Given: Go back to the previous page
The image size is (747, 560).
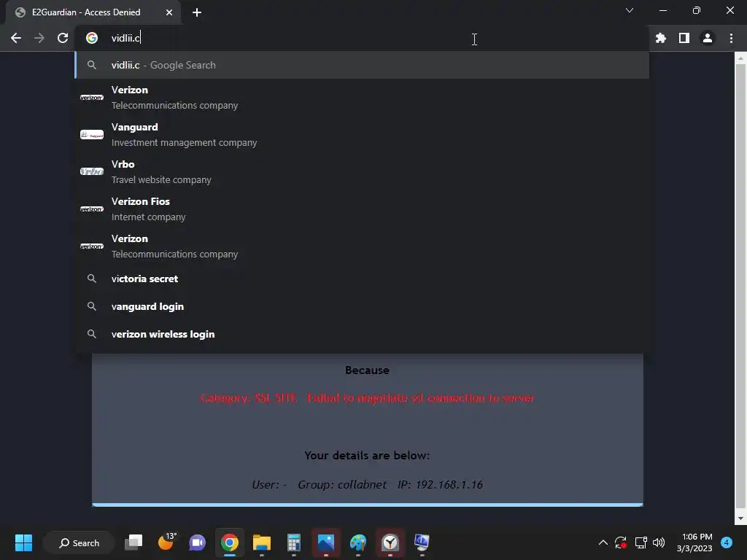Looking at the screenshot, I should tap(16, 38).
